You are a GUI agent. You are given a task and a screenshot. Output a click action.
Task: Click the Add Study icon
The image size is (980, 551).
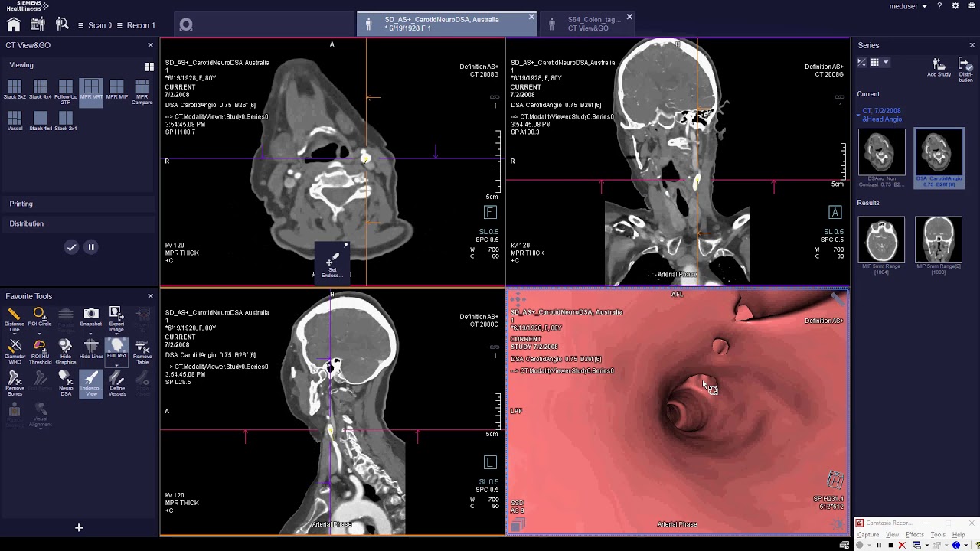pos(939,67)
